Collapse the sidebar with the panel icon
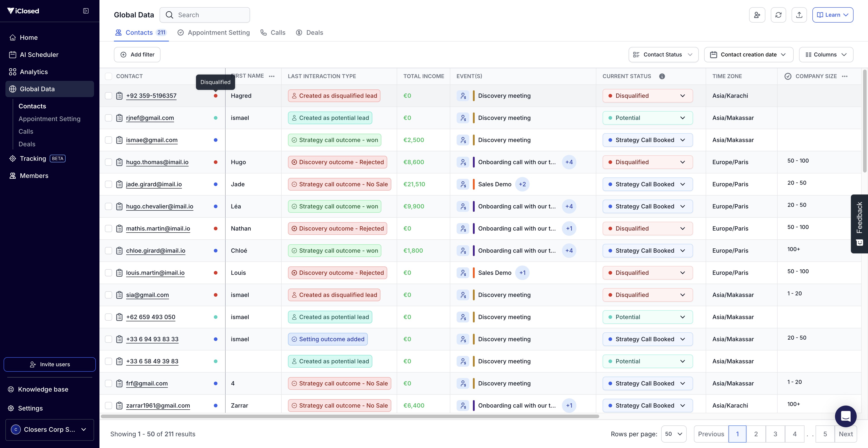The image size is (868, 448). (86, 11)
